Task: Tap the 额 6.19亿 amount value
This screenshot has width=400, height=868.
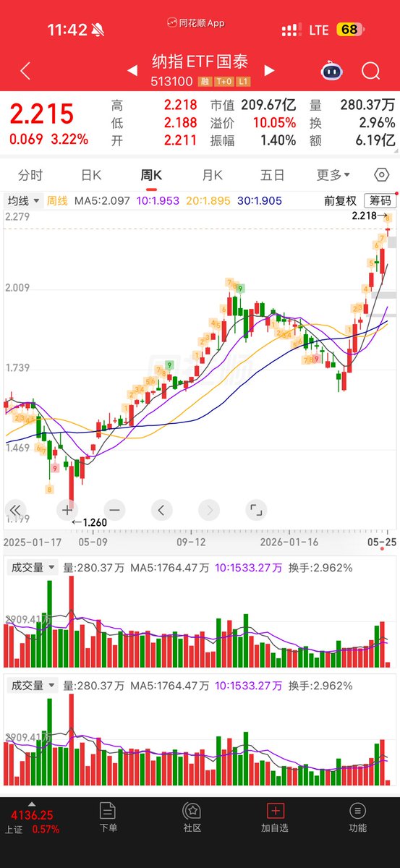Action: tap(352, 140)
